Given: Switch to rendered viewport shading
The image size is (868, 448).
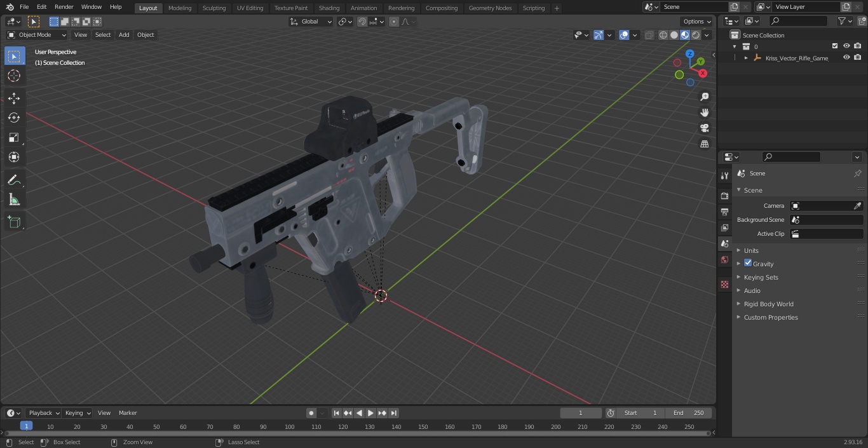Looking at the screenshot, I should click(696, 35).
